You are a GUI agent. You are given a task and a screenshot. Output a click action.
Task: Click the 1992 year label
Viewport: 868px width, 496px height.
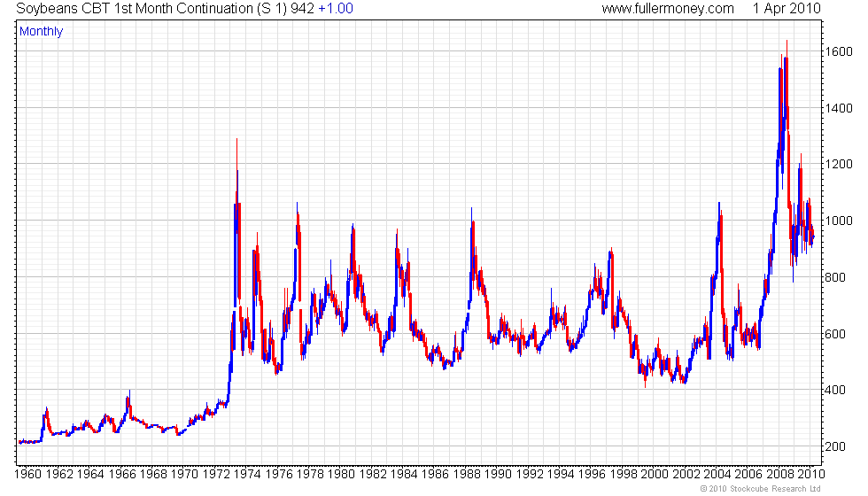click(x=530, y=475)
